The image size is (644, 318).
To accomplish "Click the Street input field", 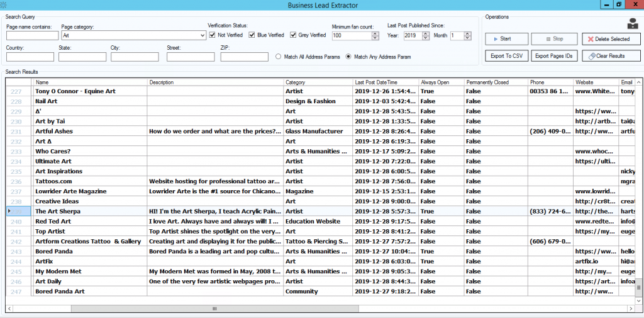I will 191,57.
